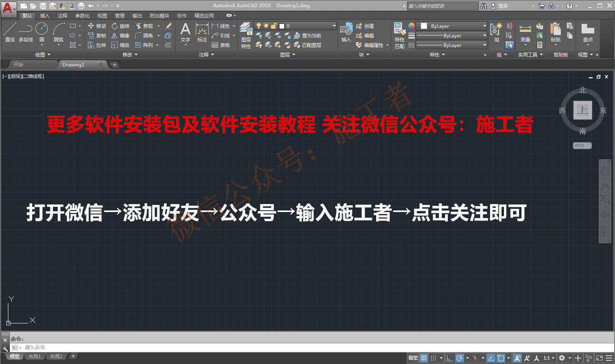Click the Scale (缩放) tool

click(x=120, y=45)
